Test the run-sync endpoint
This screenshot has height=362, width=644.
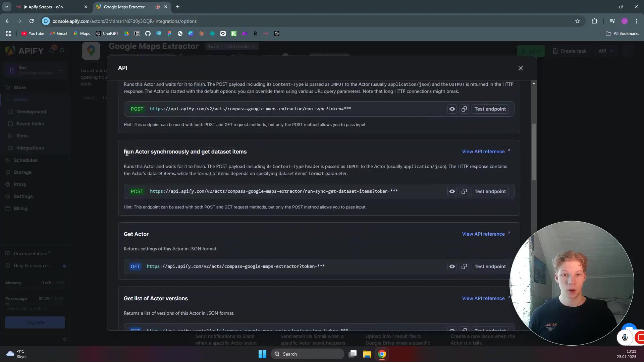[490, 109]
